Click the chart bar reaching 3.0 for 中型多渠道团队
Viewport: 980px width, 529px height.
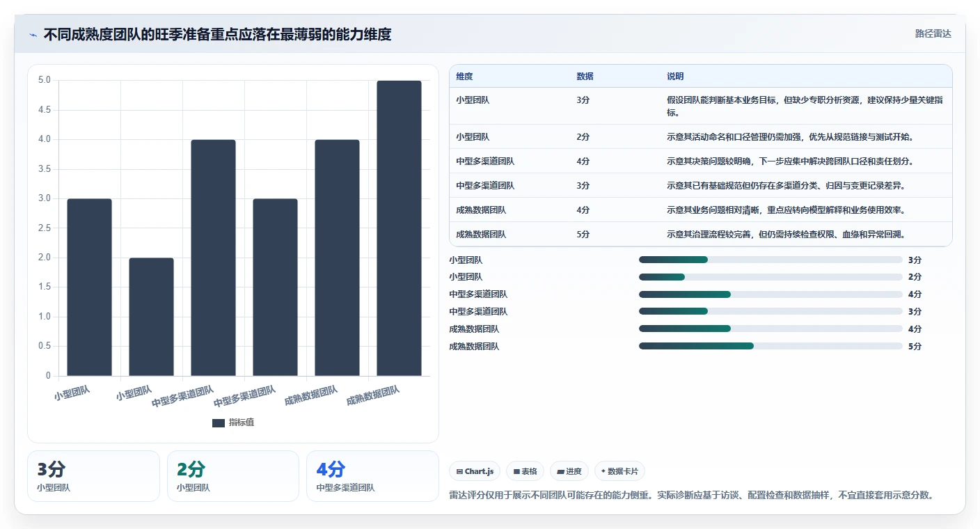point(275,287)
